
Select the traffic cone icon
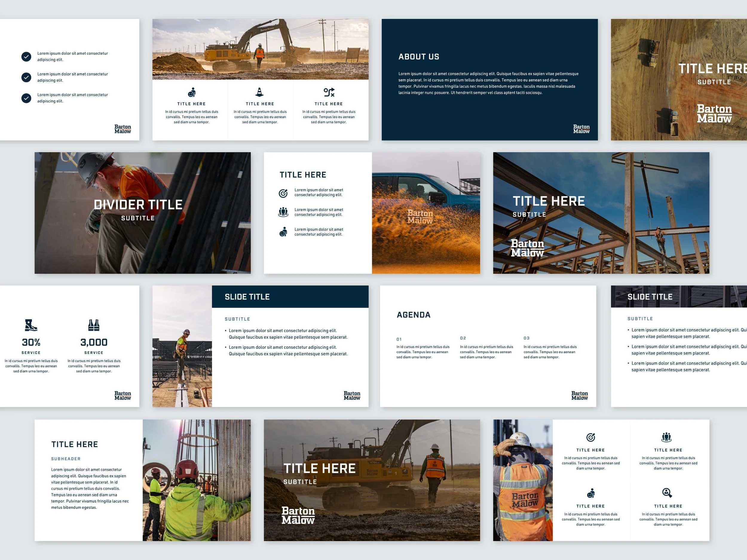click(259, 92)
